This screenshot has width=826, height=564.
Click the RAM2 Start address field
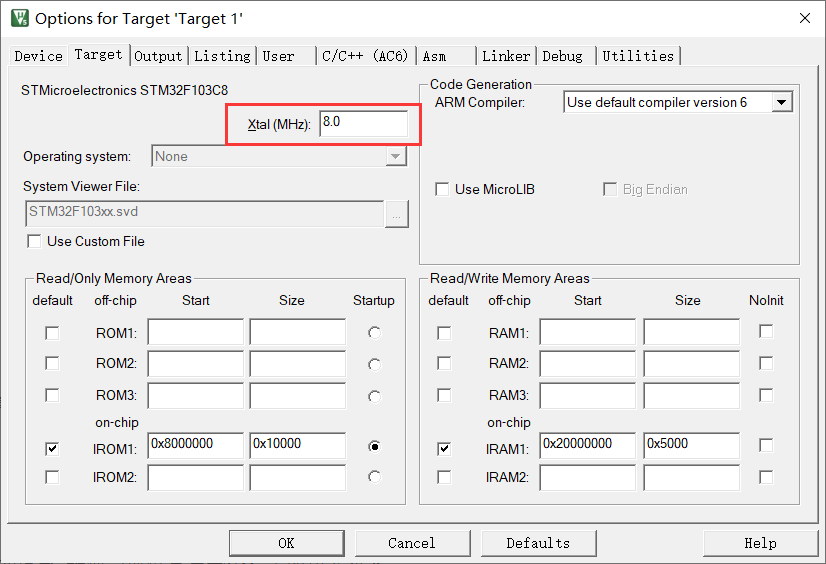click(x=587, y=363)
